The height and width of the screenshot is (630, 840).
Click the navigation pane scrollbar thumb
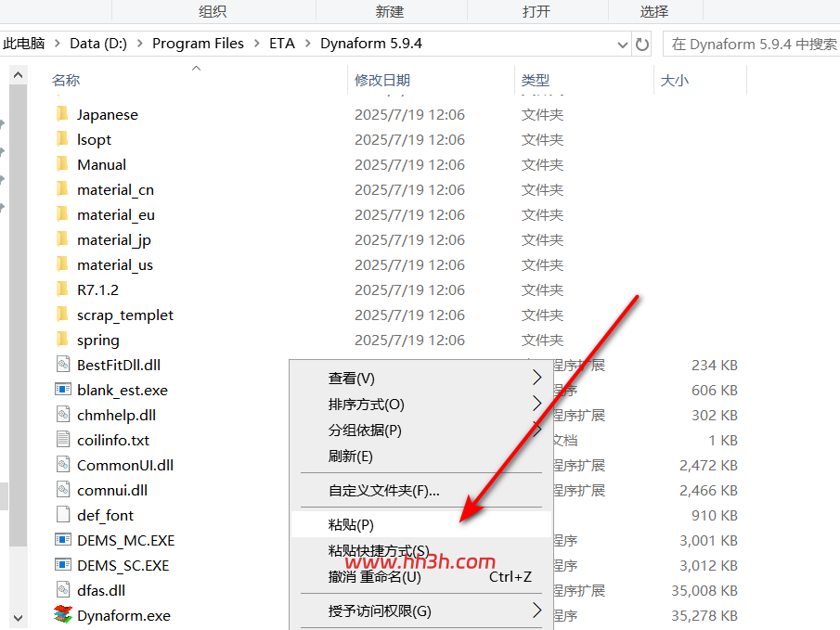[18, 315]
